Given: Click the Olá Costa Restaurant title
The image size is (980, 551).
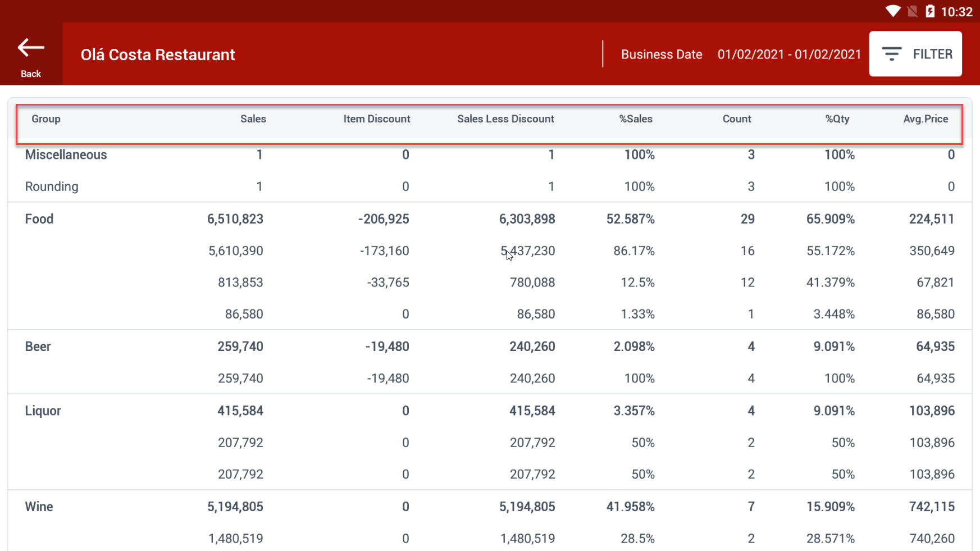Looking at the screenshot, I should [x=158, y=54].
